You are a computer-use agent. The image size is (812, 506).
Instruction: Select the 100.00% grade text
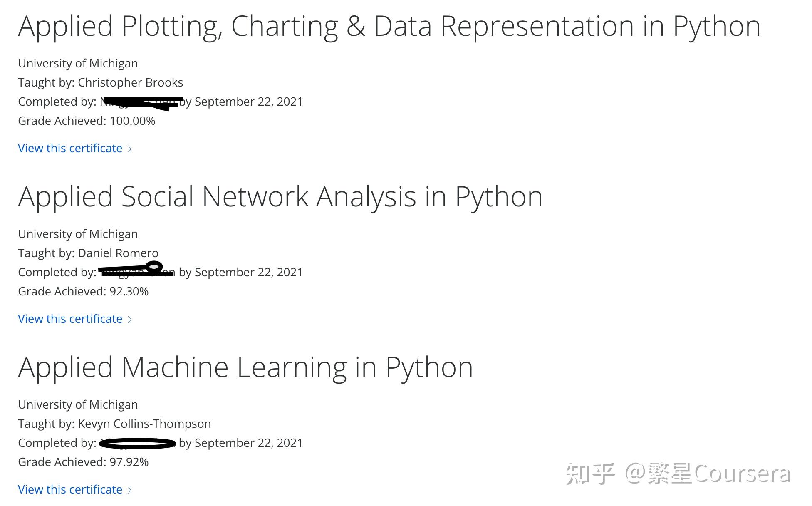pos(133,121)
